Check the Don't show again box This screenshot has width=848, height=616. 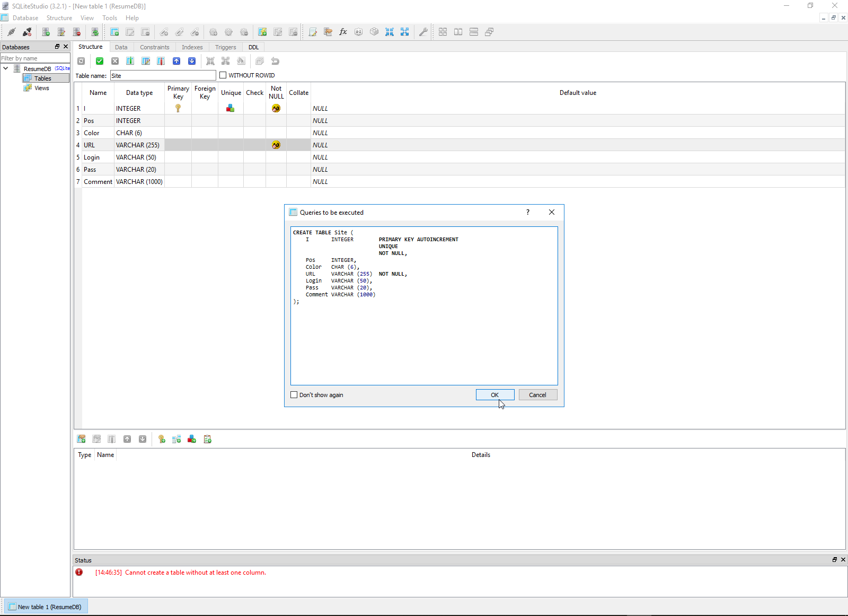point(294,395)
